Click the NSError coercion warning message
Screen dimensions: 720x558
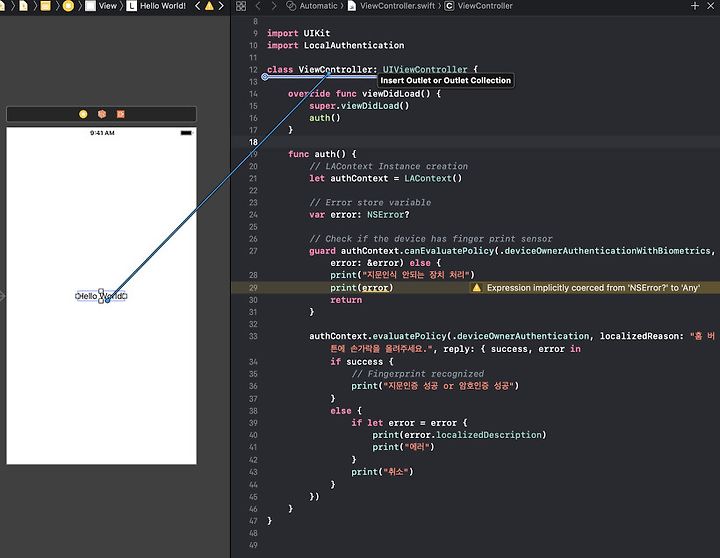click(x=593, y=287)
